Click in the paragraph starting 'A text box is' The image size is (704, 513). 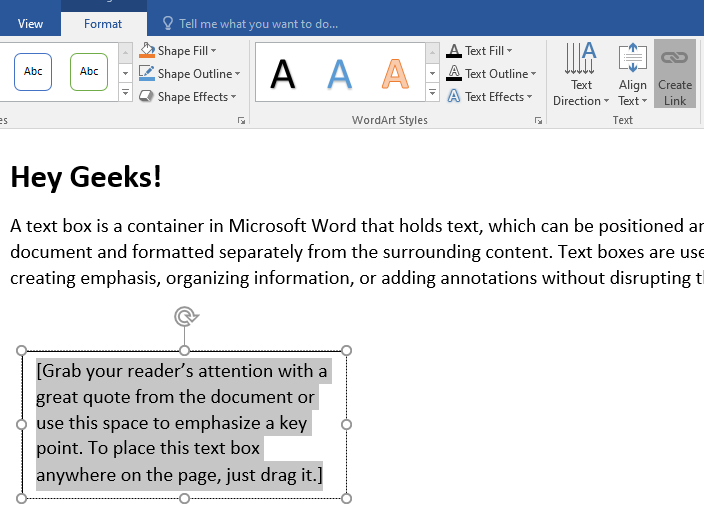tap(357, 252)
